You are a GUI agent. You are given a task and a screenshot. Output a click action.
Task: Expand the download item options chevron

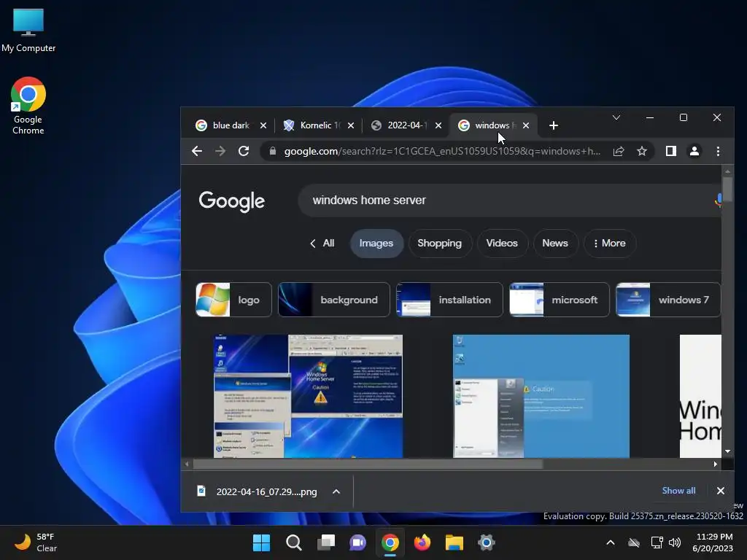coord(336,492)
